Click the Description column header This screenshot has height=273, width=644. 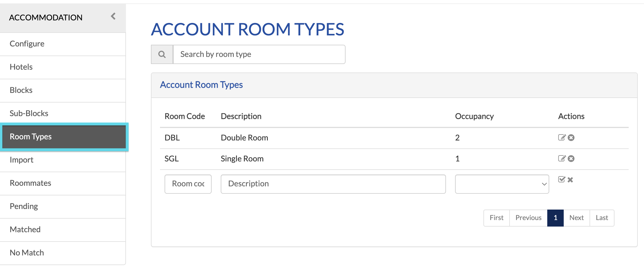pyautogui.click(x=241, y=116)
